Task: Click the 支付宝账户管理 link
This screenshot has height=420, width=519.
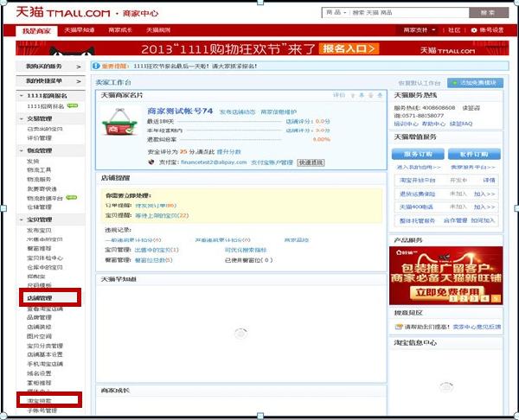Action: point(272,162)
